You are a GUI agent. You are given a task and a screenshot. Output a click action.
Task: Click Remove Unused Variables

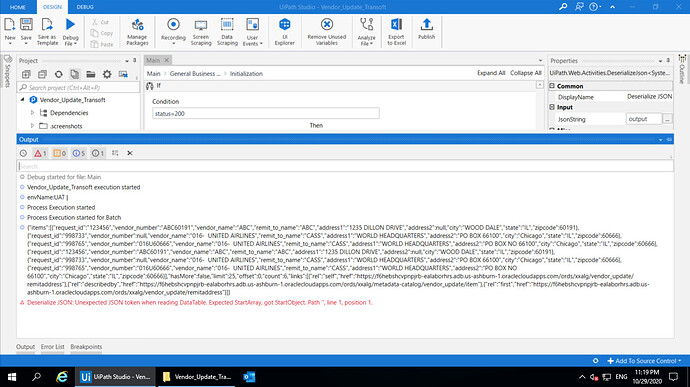(x=327, y=31)
